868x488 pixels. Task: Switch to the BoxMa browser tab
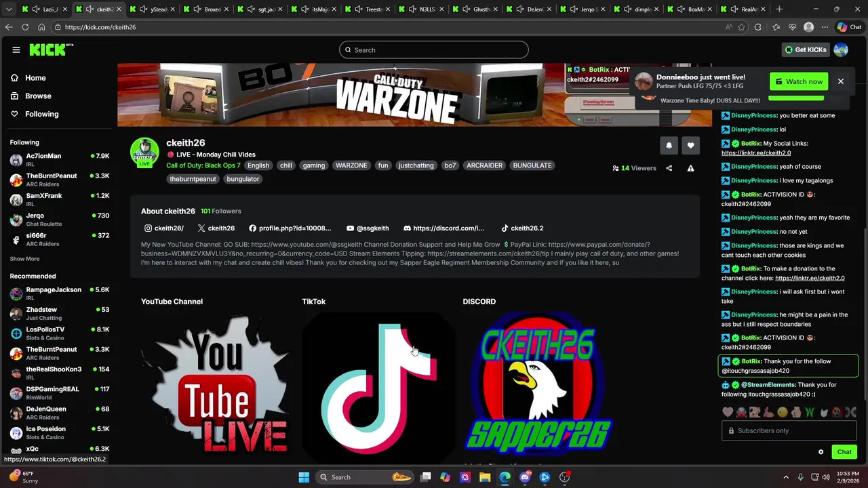[x=690, y=9]
